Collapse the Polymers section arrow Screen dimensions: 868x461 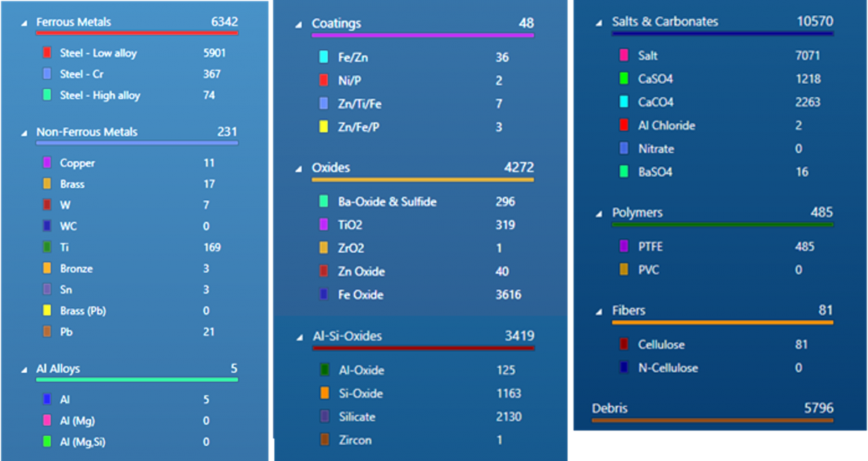[598, 214]
